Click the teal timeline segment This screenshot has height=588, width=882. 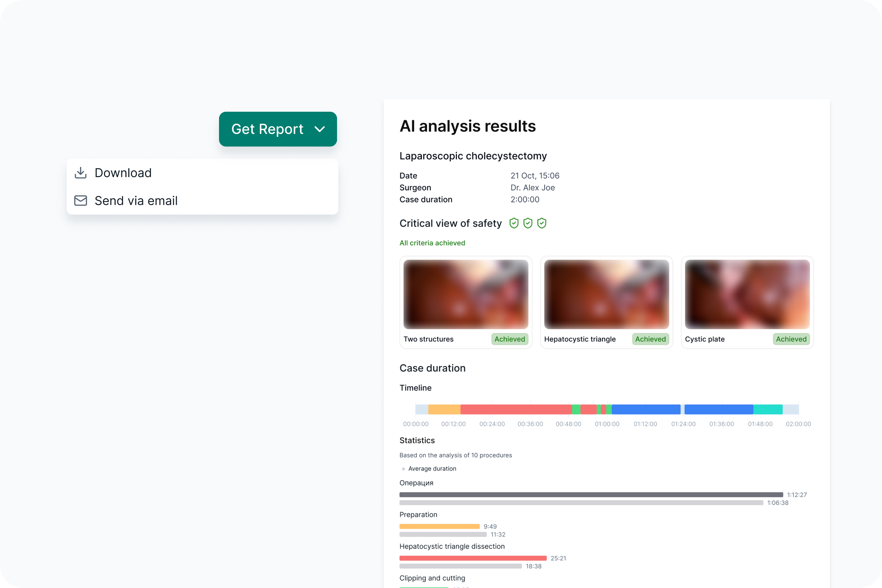[768, 409]
